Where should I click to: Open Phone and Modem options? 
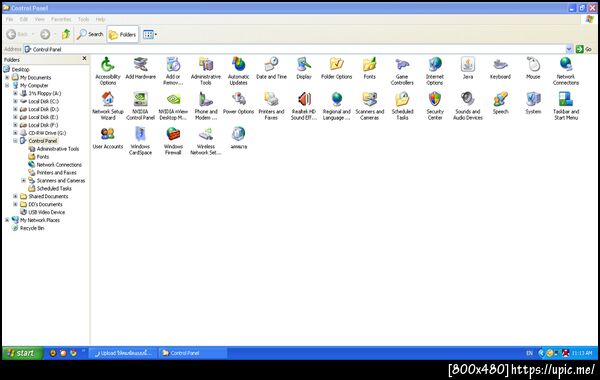tap(206, 106)
